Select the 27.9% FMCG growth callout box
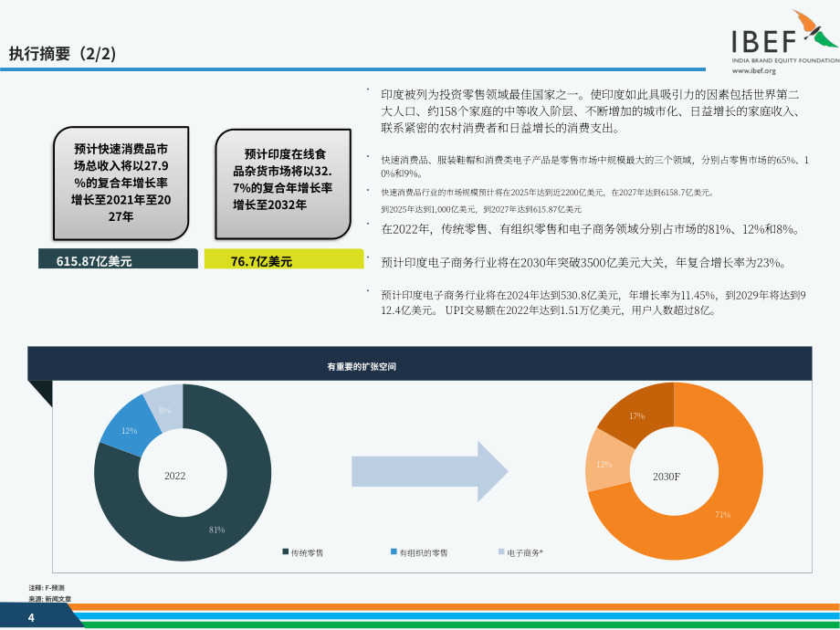 pos(121,184)
